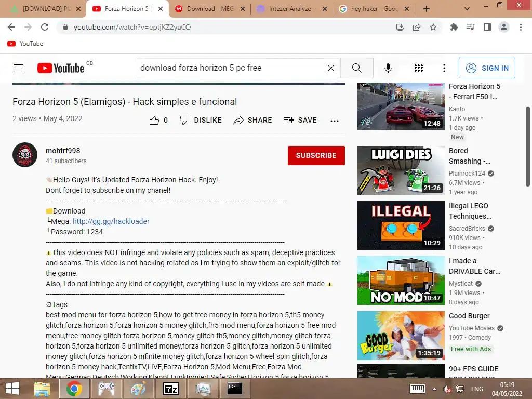
Task: Open the 7-Zip taskbar icon
Action: pyautogui.click(x=170, y=389)
